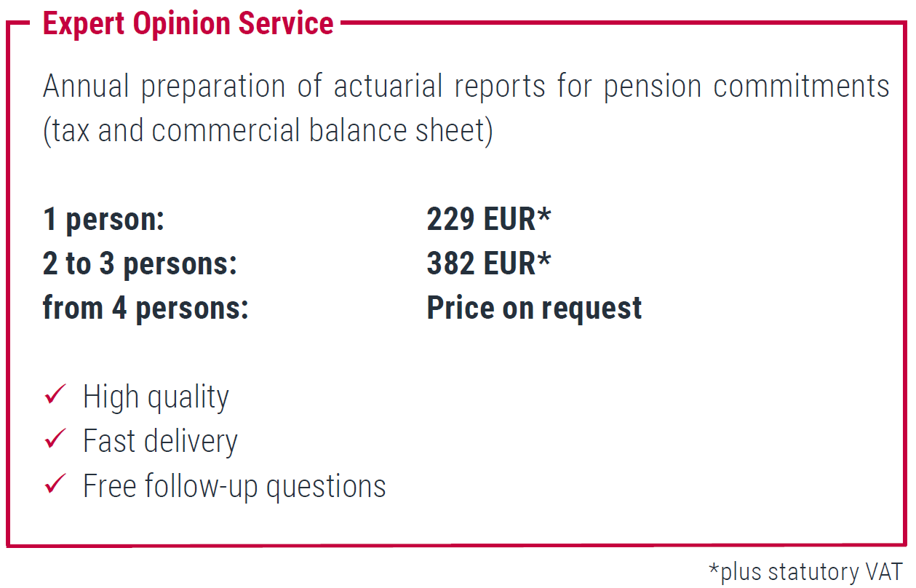The height and width of the screenshot is (588, 916).
Task: Click the Fast delivery text
Action: pyautogui.click(x=160, y=441)
